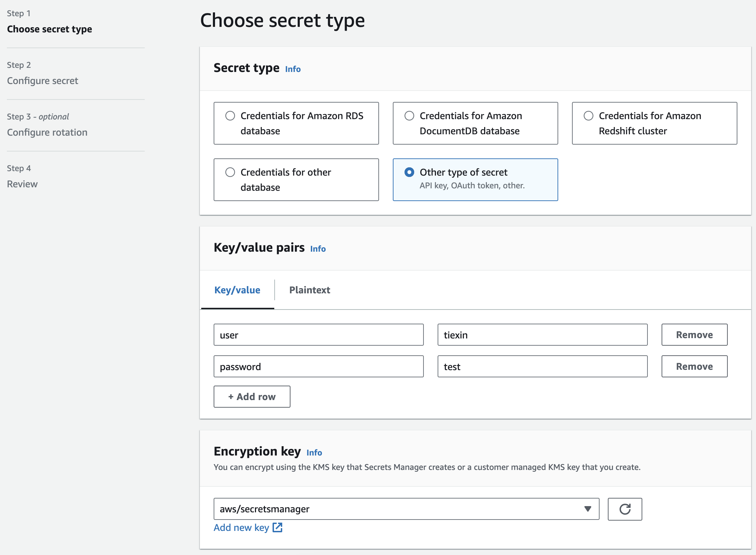This screenshot has width=756, height=555.
Task: Switch to the Key/value tab
Action: pyautogui.click(x=237, y=290)
